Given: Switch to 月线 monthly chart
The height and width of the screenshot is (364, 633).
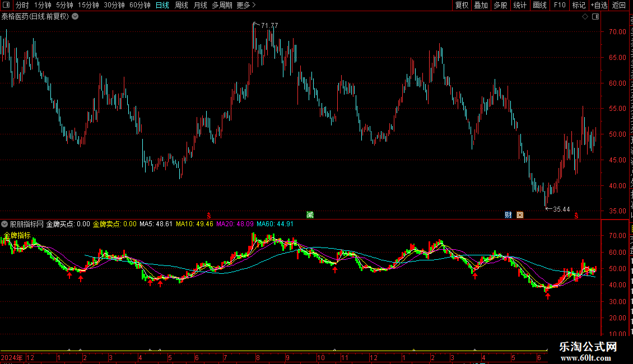Looking at the screenshot, I should pyautogui.click(x=200, y=5).
